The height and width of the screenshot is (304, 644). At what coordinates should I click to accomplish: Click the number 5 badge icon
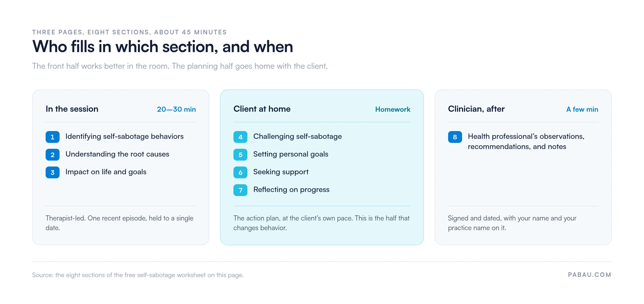(240, 155)
